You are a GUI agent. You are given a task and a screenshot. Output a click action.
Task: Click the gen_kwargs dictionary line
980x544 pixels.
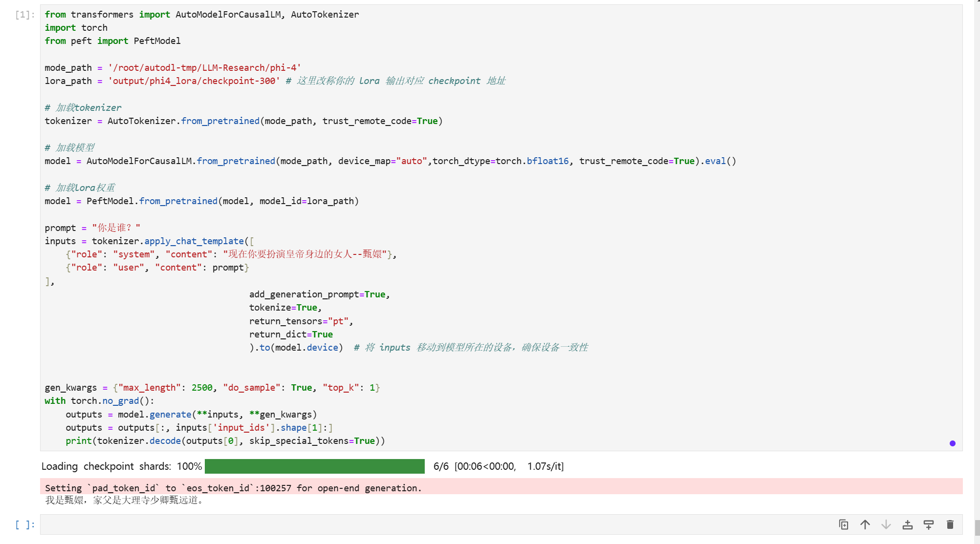coord(212,388)
